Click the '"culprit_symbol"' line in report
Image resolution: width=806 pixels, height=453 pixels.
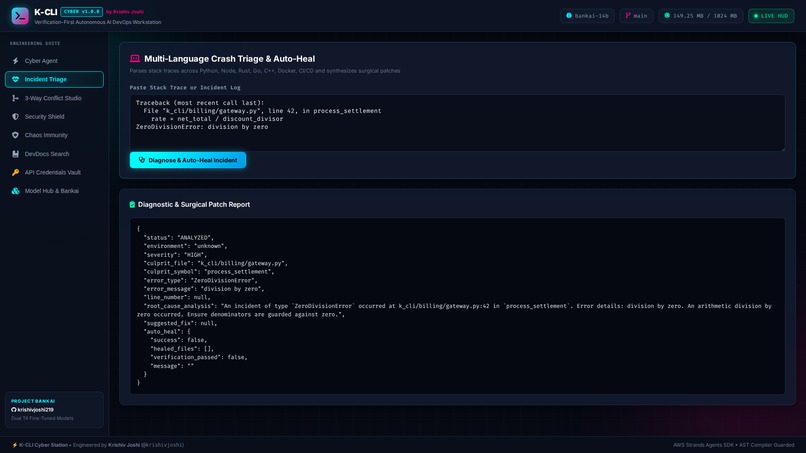click(x=209, y=271)
